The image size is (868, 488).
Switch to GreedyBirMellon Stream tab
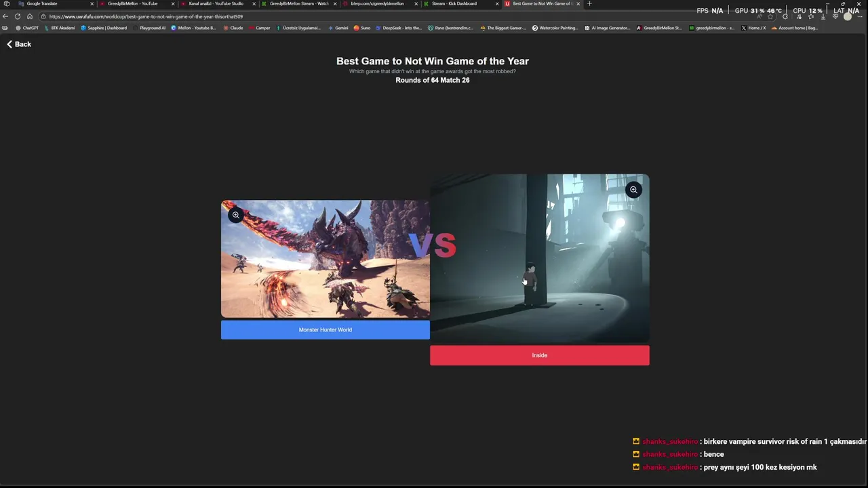[299, 3]
